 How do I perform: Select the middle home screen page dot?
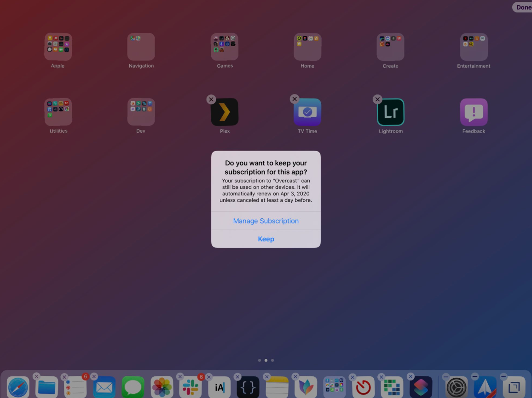tap(266, 360)
